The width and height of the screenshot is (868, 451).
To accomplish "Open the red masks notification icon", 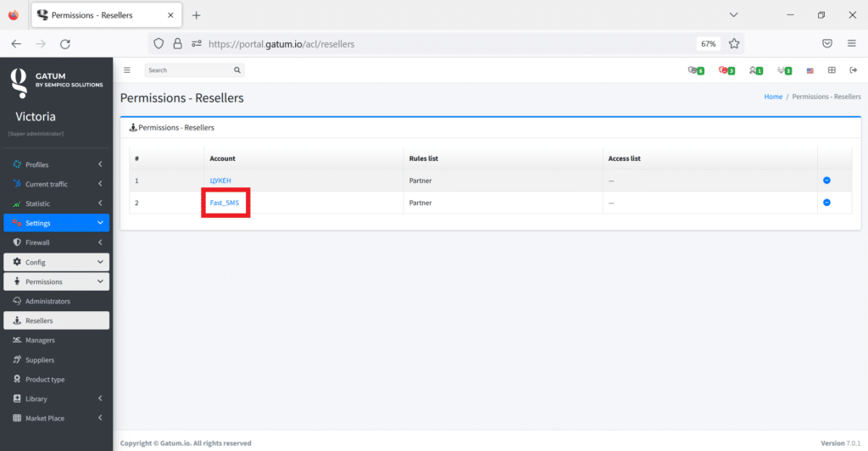I will (726, 70).
